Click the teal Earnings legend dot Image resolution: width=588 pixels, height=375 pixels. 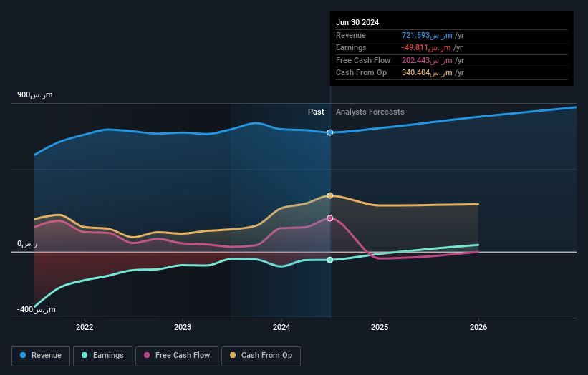point(85,355)
